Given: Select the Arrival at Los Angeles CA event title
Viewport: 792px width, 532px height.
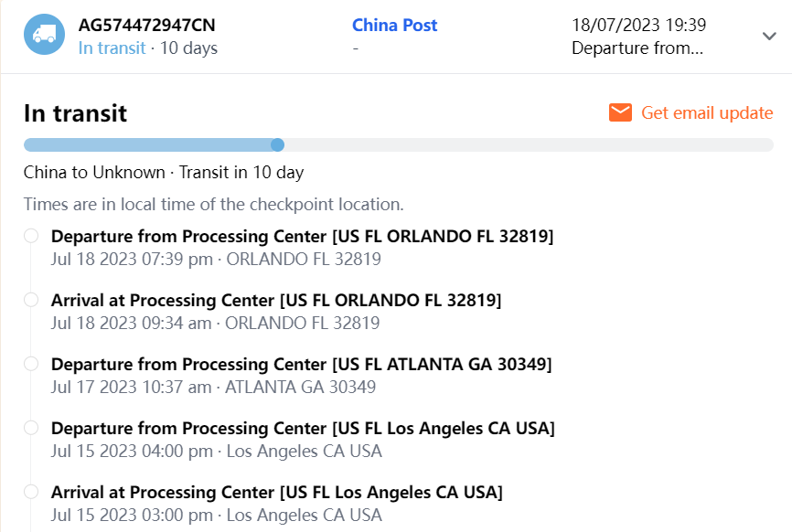Looking at the screenshot, I should (x=276, y=492).
